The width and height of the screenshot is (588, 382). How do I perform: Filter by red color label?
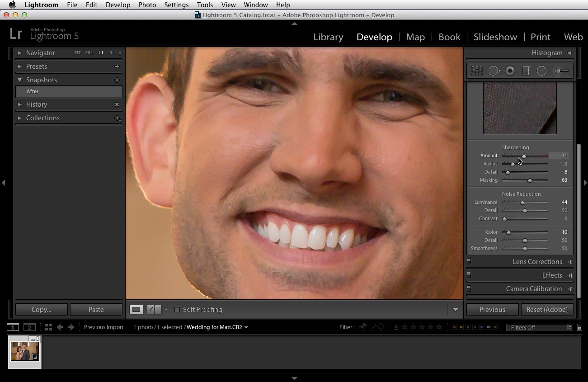coord(454,327)
